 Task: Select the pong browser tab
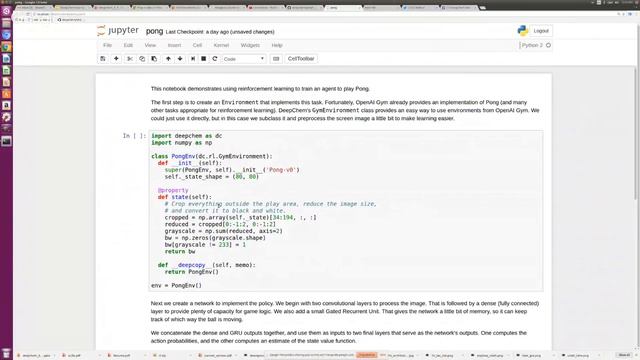(342, 7)
